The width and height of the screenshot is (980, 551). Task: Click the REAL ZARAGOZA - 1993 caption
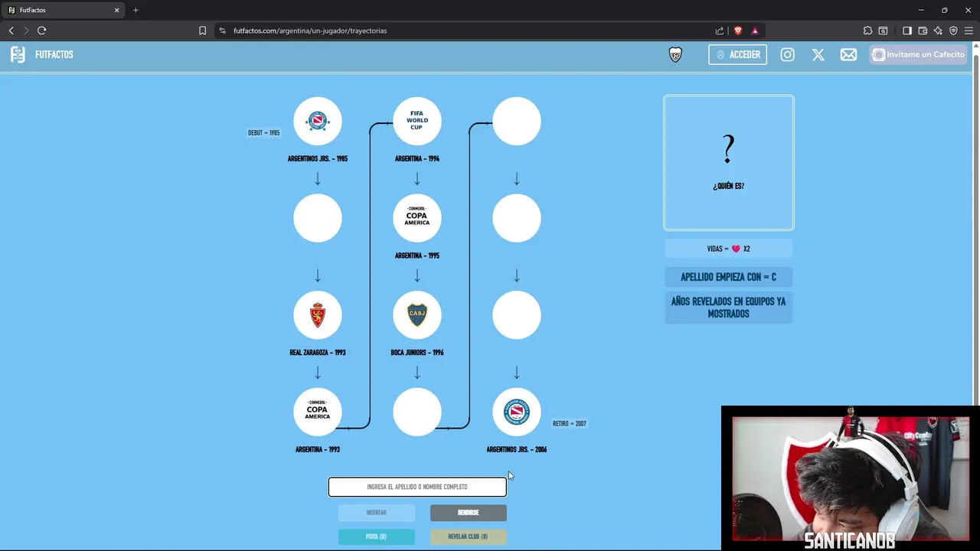coord(318,353)
